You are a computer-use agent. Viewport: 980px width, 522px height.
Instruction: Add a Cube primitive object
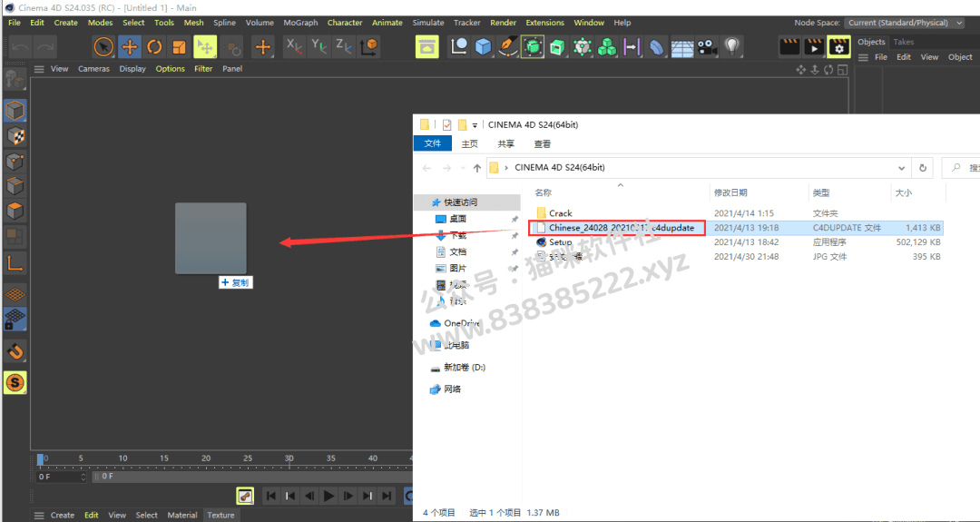point(483,47)
